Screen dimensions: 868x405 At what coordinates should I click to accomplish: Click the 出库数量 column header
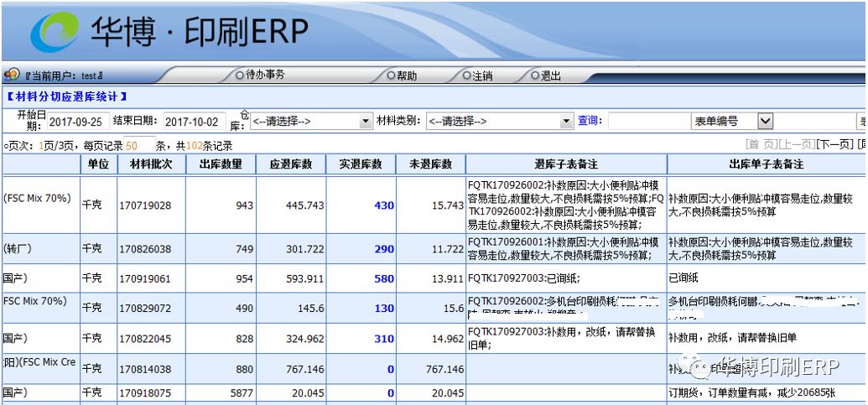[x=221, y=165]
